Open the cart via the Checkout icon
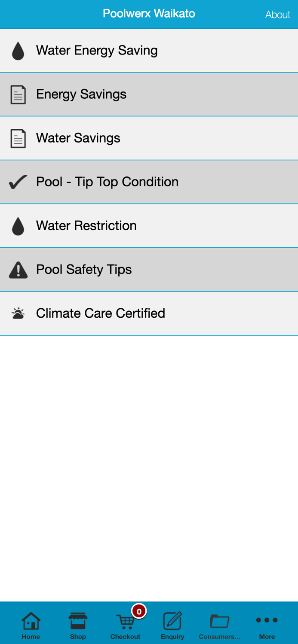298x644 pixels. 125,622
